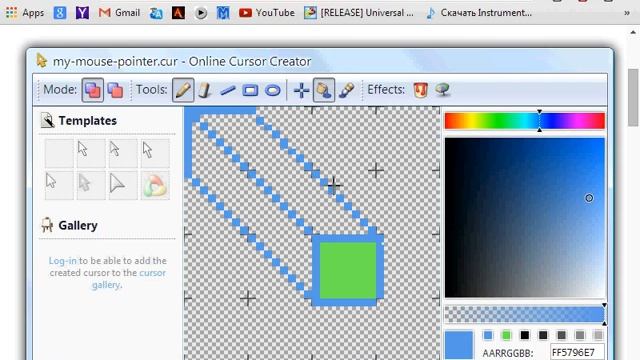The height and width of the screenshot is (360, 640).
Task: Open the [RELEASE] Universal bookmark
Action: pos(359,13)
